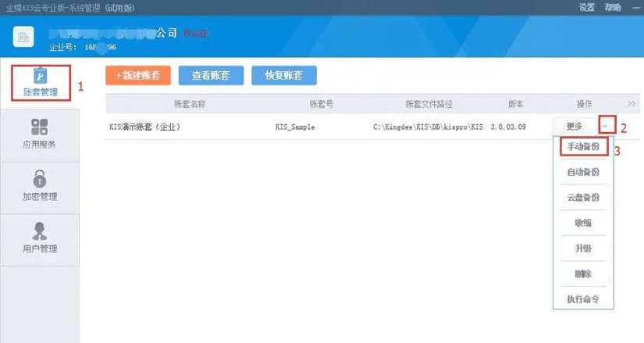Click the 账套名称 column header
This screenshot has height=343, width=644.
point(190,104)
